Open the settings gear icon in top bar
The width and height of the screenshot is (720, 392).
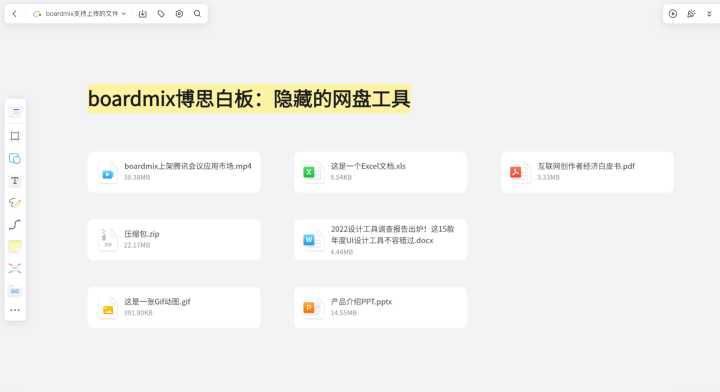coord(179,14)
